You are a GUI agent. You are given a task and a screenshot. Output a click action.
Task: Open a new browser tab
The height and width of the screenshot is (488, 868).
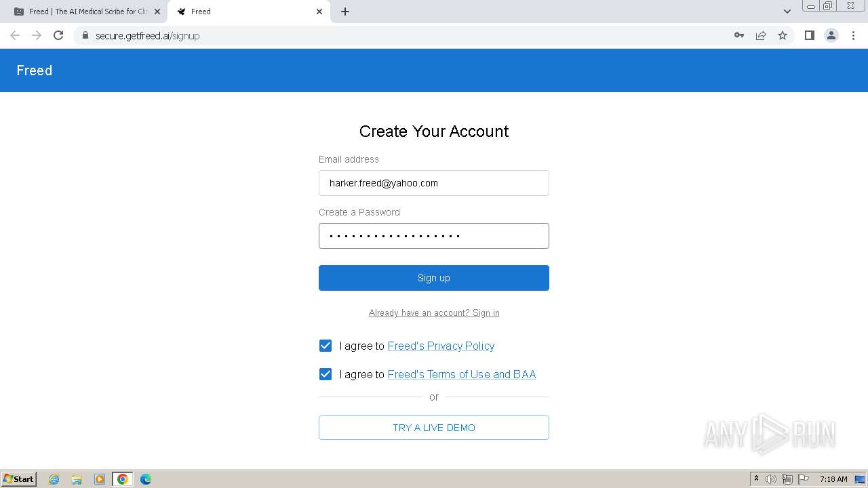point(345,12)
